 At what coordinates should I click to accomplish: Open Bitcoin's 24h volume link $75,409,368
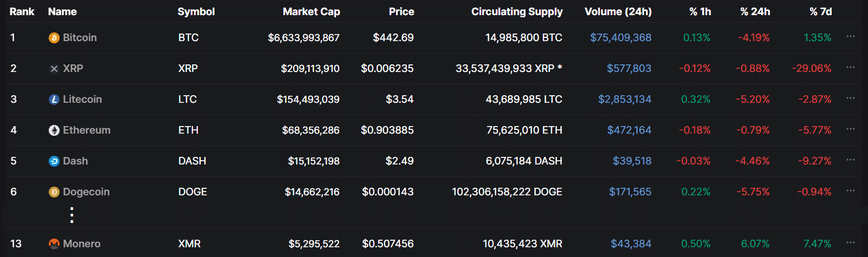(620, 38)
